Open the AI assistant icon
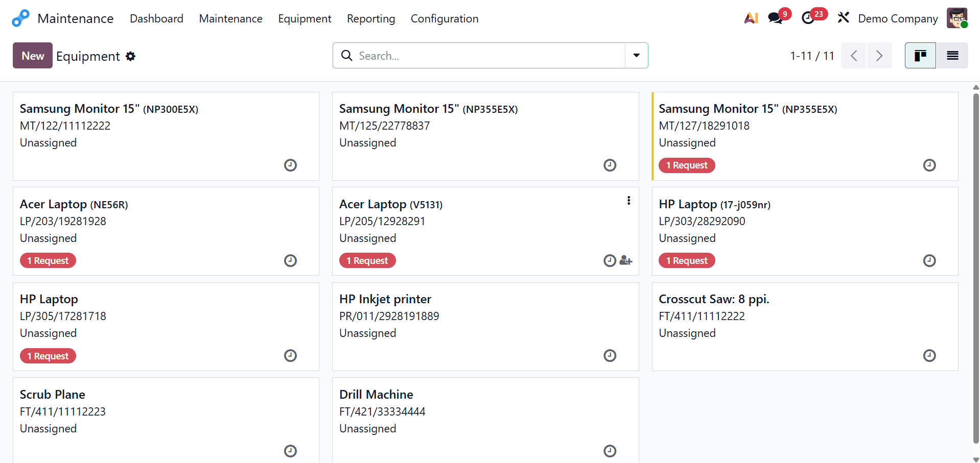This screenshot has width=980, height=463. point(751,18)
